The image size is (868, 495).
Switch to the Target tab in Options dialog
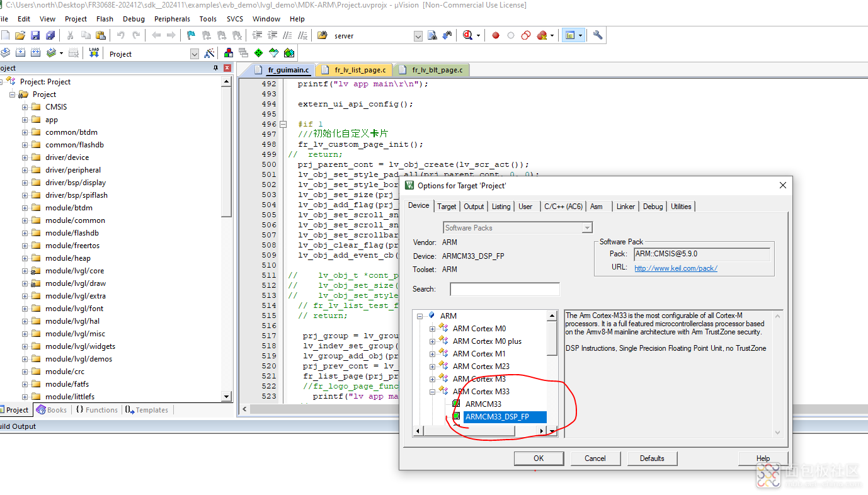pos(447,207)
